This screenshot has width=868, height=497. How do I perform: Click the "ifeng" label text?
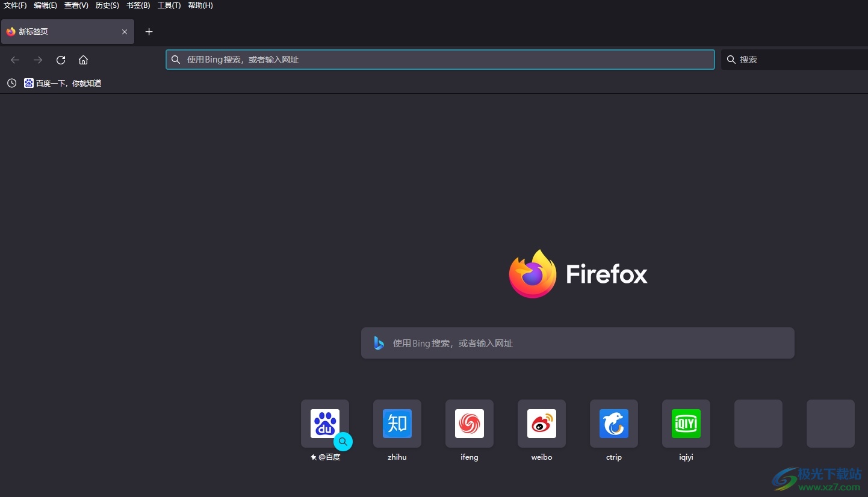(470, 457)
